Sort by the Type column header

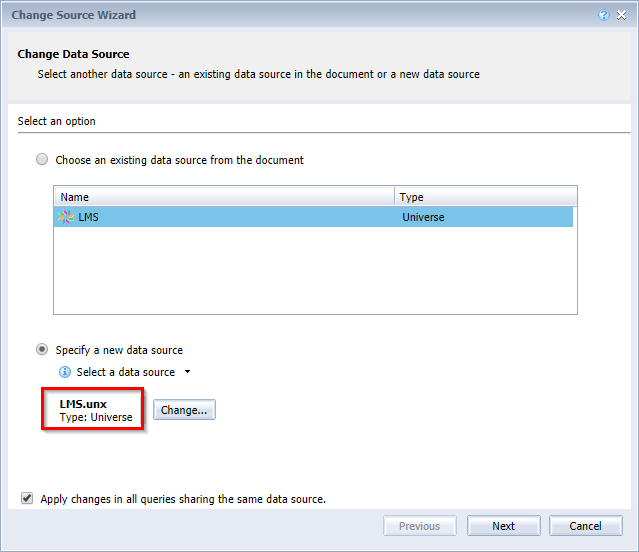pos(485,197)
